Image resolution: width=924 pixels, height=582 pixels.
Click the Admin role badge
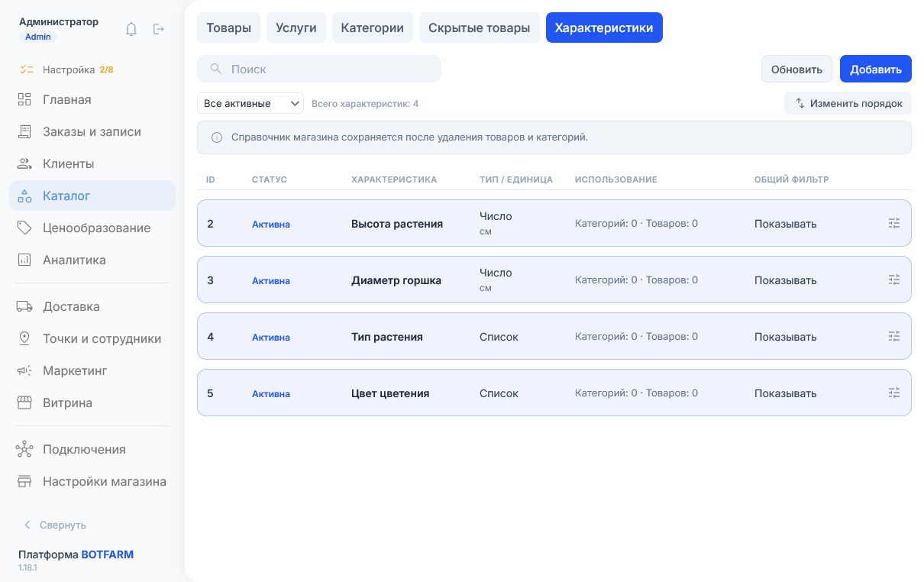click(38, 37)
